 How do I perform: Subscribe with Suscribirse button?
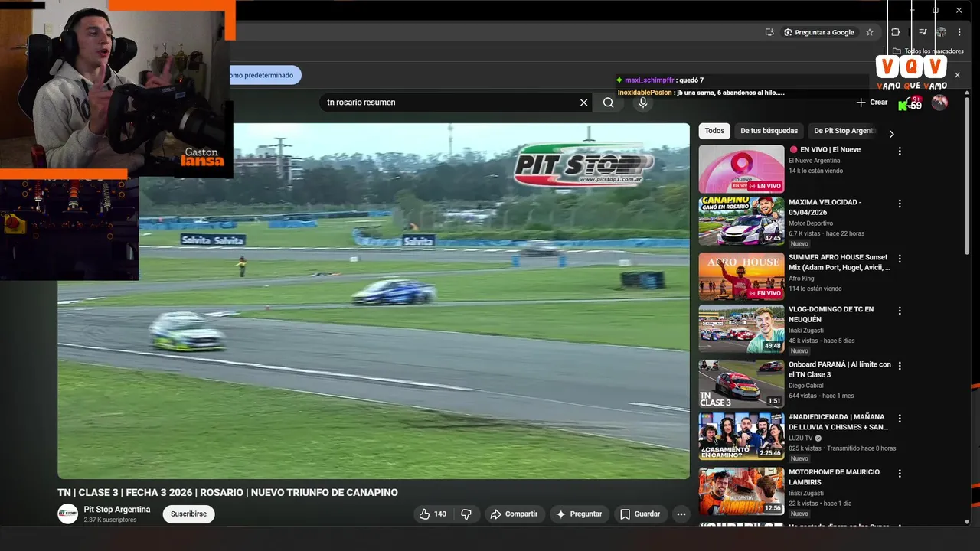[188, 514]
